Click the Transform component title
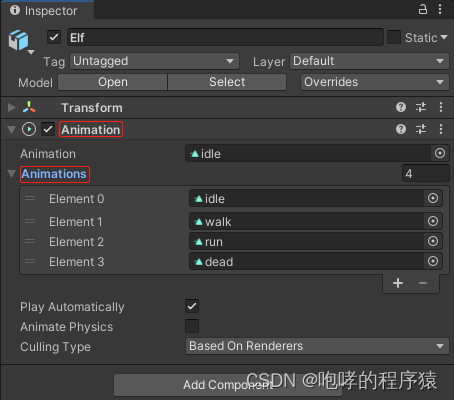The width and height of the screenshot is (454, 400). [92, 108]
